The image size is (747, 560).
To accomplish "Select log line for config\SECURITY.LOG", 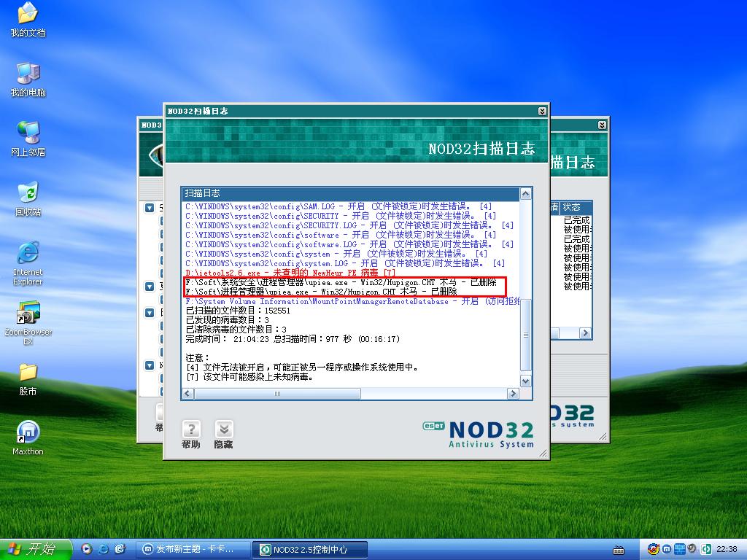I will 349,225.
